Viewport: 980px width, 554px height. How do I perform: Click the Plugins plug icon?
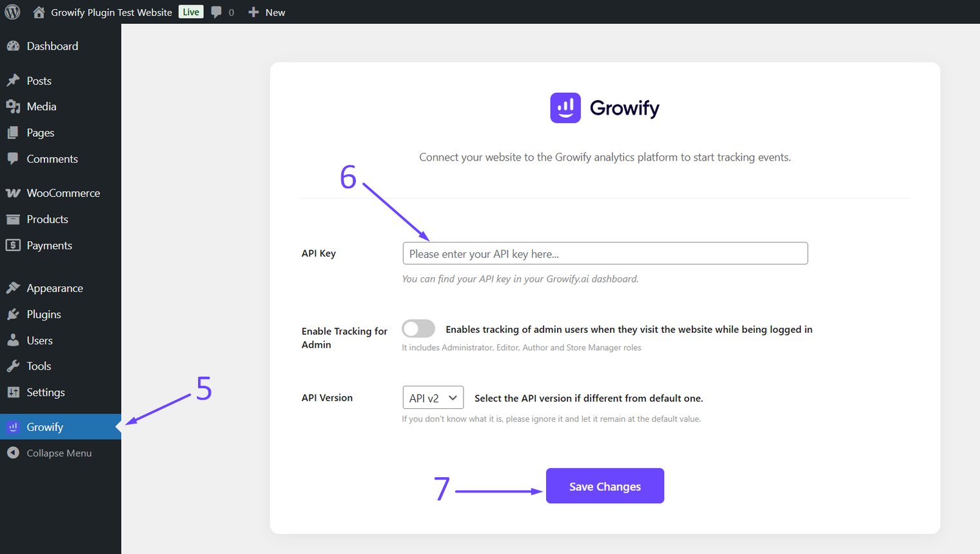pos(13,315)
